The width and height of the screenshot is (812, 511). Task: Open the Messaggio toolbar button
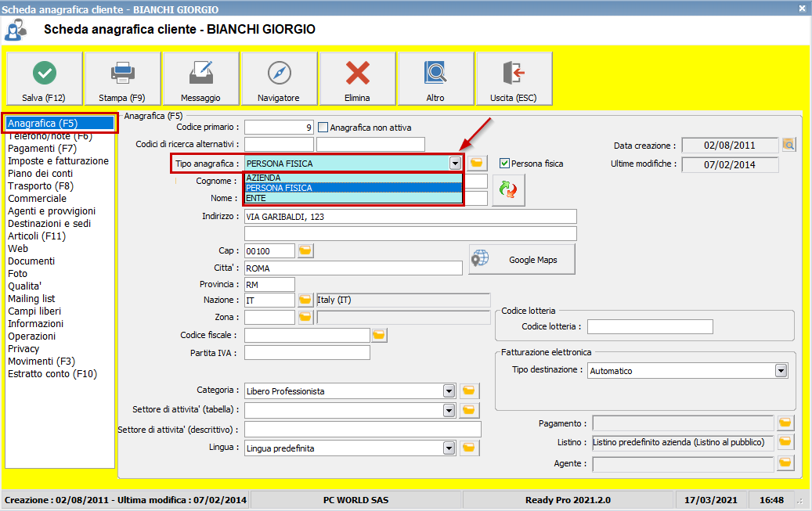pos(201,79)
